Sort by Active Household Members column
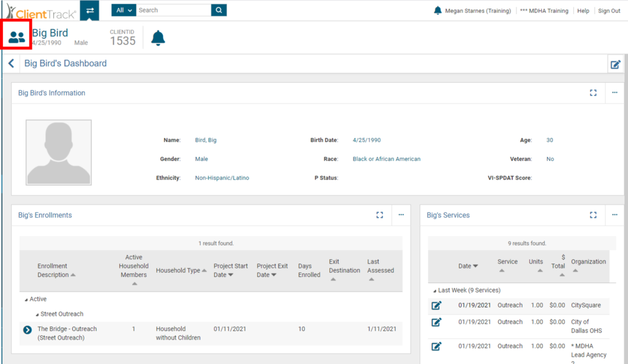This screenshot has height=364, width=628. pyautogui.click(x=134, y=270)
